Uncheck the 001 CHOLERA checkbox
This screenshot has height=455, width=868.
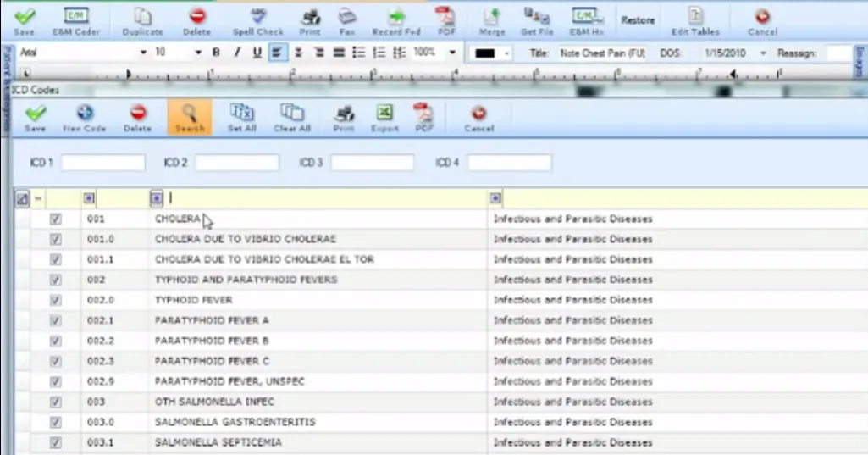coord(55,219)
